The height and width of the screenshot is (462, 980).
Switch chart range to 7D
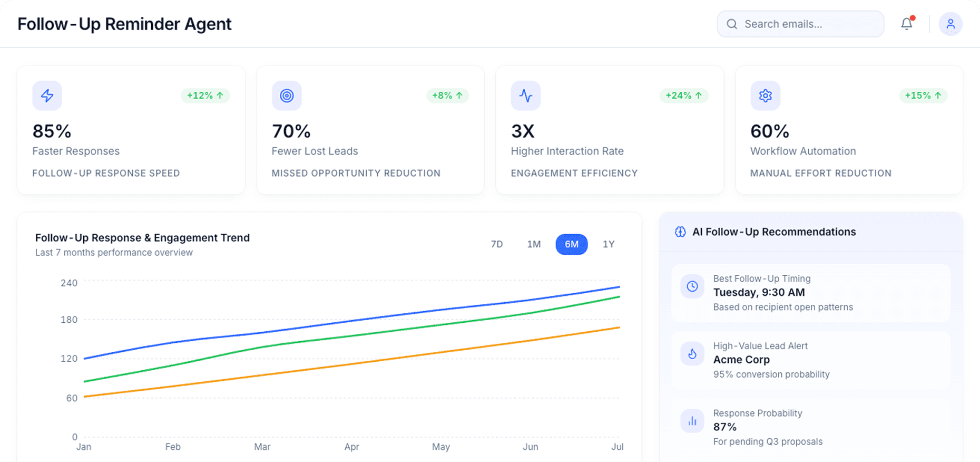[497, 244]
